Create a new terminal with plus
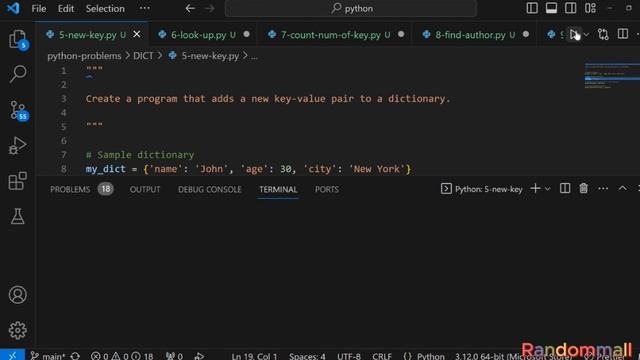This screenshot has height=360, width=640. [535, 189]
